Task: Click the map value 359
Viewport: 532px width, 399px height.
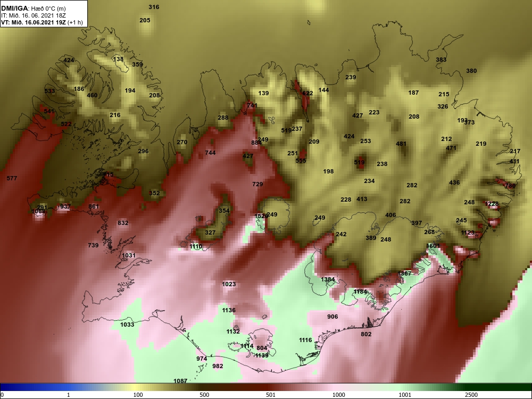Action: tap(137, 64)
